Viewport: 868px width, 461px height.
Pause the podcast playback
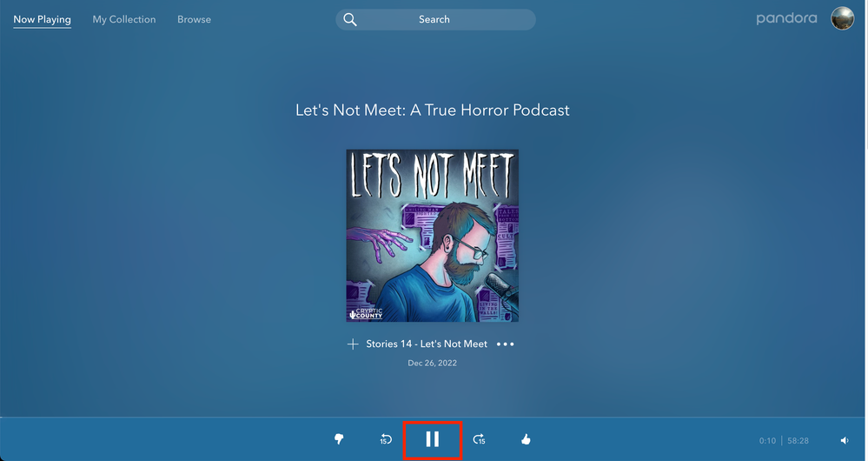coord(432,439)
